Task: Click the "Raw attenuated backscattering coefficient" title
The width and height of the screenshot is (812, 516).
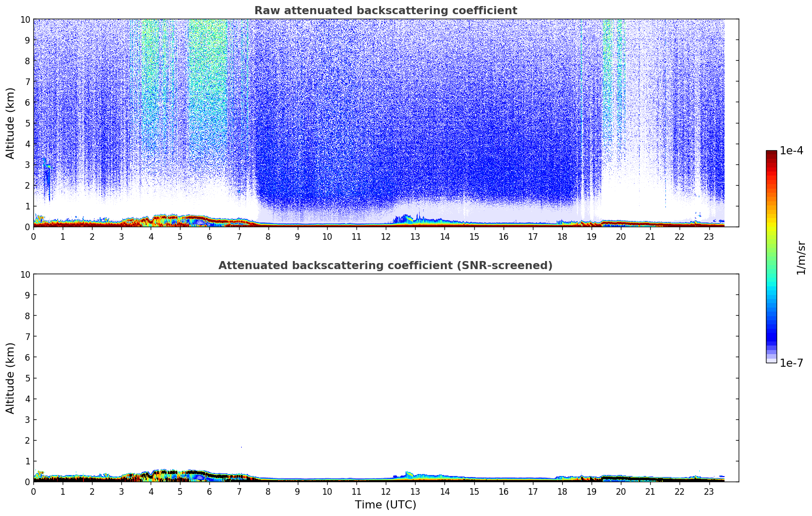Action: tap(386, 11)
